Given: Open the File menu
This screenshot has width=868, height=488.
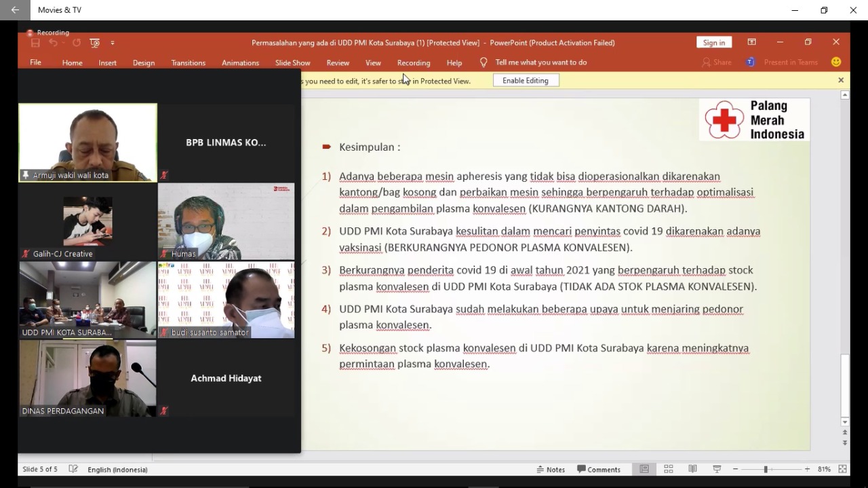Looking at the screenshot, I should 35,62.
